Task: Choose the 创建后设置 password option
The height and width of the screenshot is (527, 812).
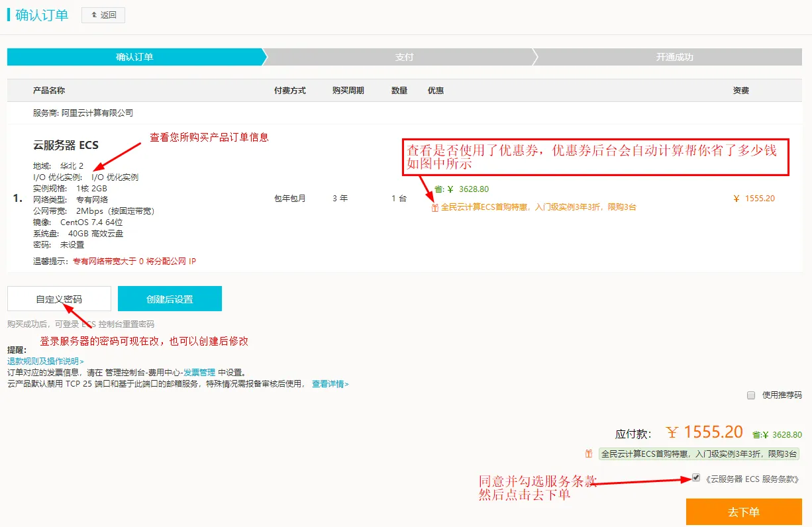Action: (x=170, y=299)
